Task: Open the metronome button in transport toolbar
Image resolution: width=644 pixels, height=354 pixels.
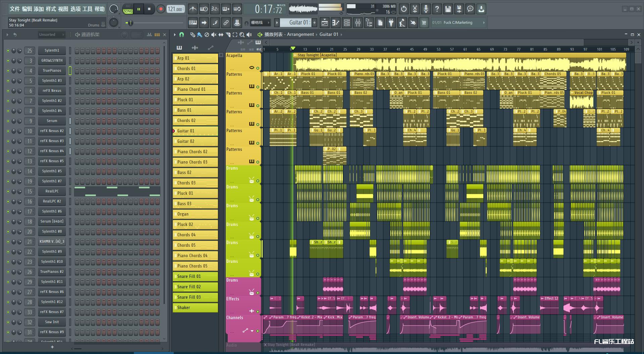Action: point(193,9)
